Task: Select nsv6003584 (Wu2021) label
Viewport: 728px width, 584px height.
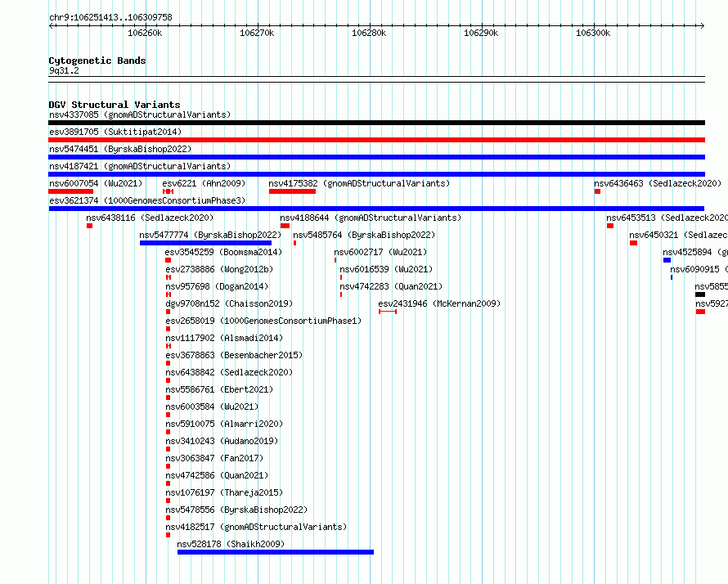Action: tap(212, 407)
